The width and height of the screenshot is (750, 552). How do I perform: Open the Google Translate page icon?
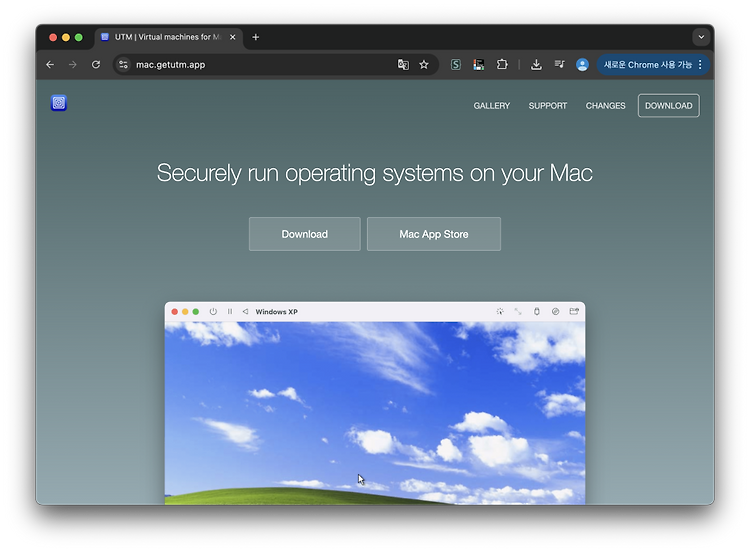coord(403,65)
